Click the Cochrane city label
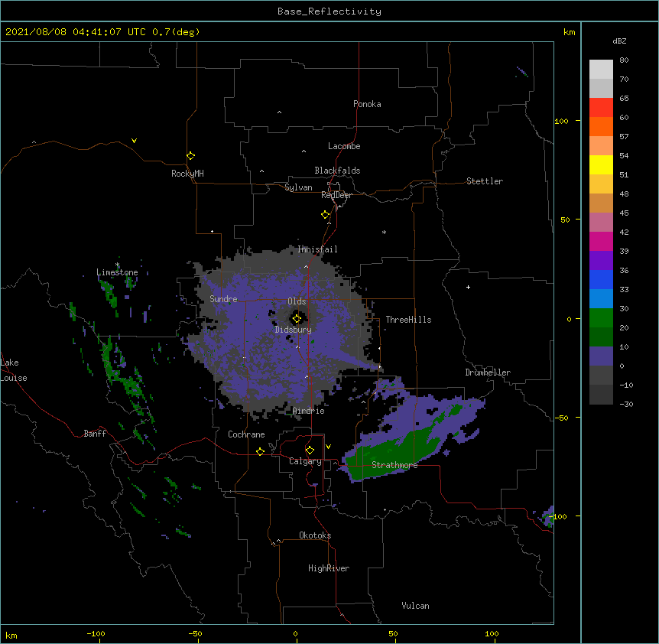The width and height of the screenshot is (659, 644). click(246, 434)
